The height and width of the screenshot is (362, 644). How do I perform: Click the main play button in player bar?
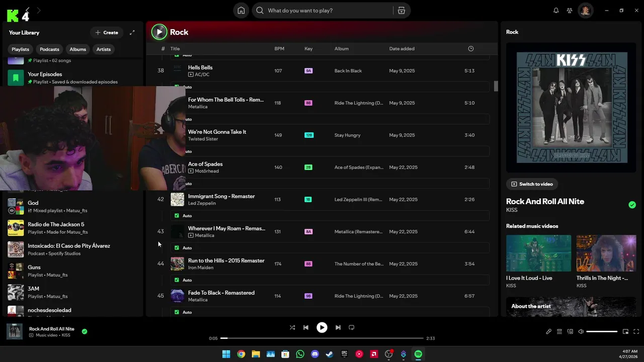[x=322, y=327]
